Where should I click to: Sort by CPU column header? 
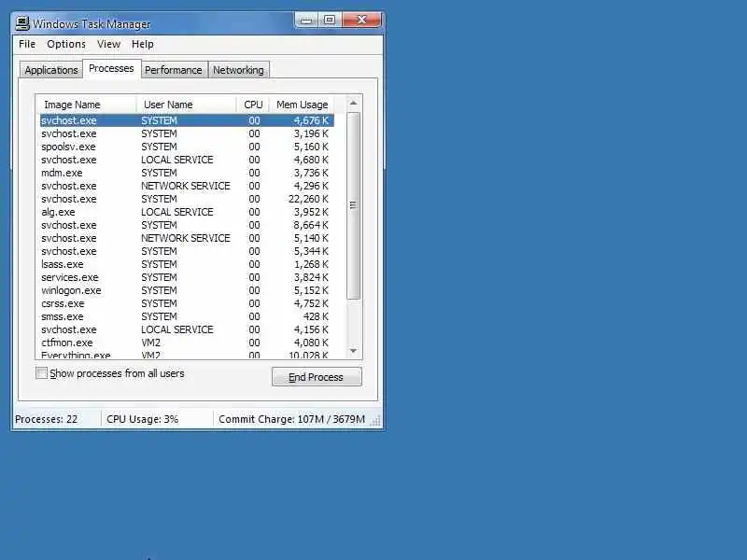click(253, 105)
